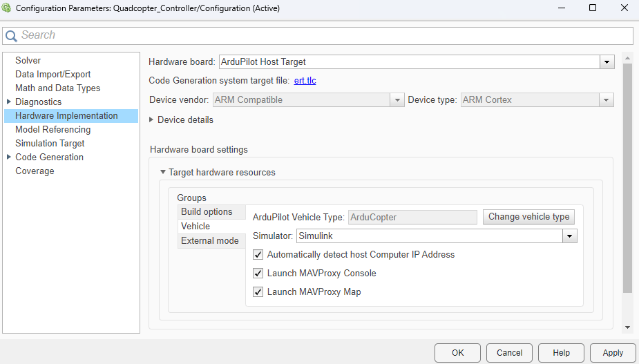
Task: Open the Hardware board dropdown
Action: point(607,62)
